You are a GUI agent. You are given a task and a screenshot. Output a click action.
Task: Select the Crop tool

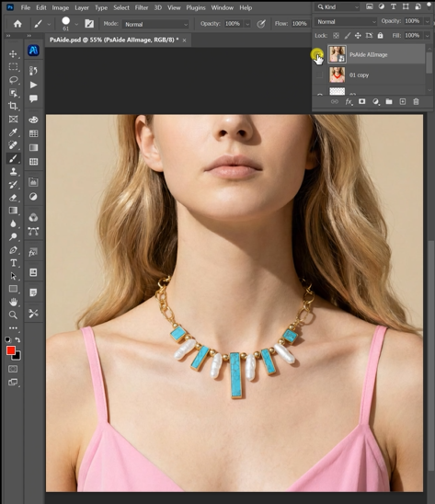(13, 106)
